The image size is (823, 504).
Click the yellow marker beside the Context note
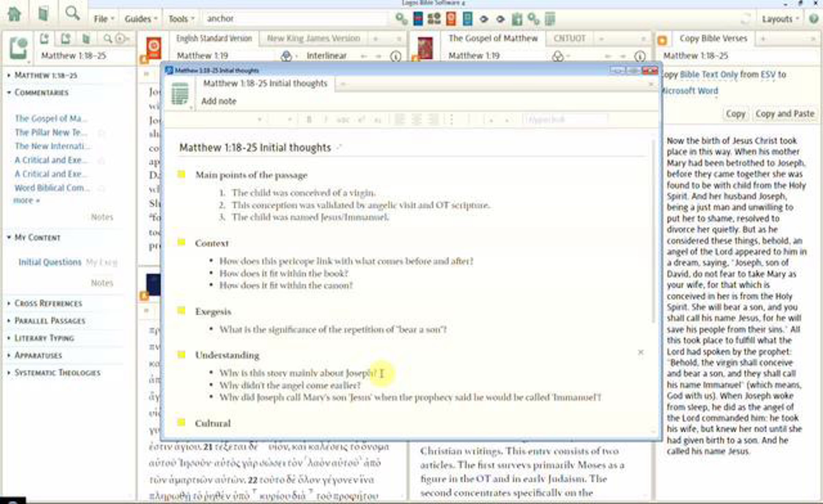pyautogui.click(x=181, y=243)
